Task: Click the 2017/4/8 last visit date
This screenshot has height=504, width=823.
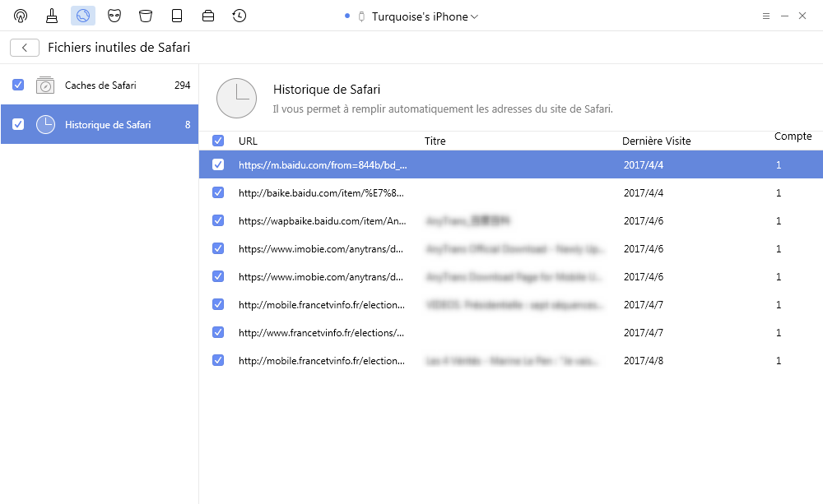Action: (644, 361)
